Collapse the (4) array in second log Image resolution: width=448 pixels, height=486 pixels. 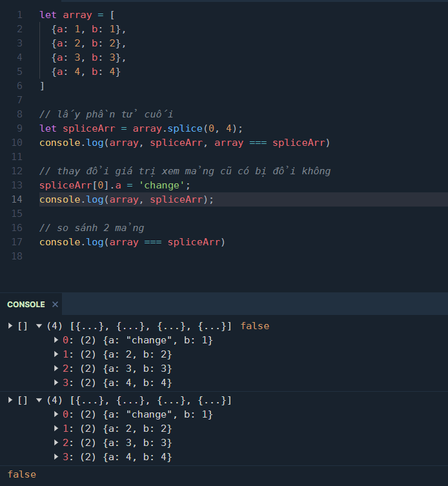tap(39, 400)
